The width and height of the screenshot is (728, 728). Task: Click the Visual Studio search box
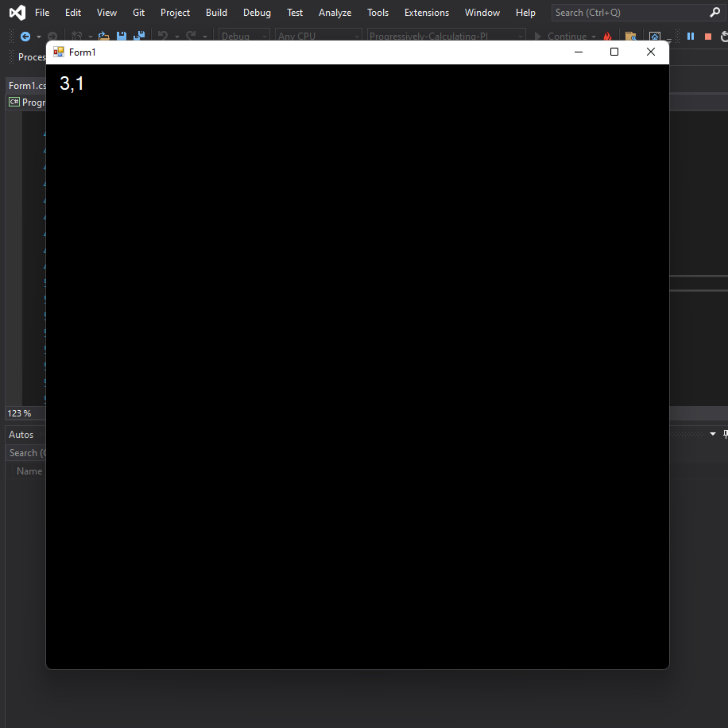(x=626, y=12)
